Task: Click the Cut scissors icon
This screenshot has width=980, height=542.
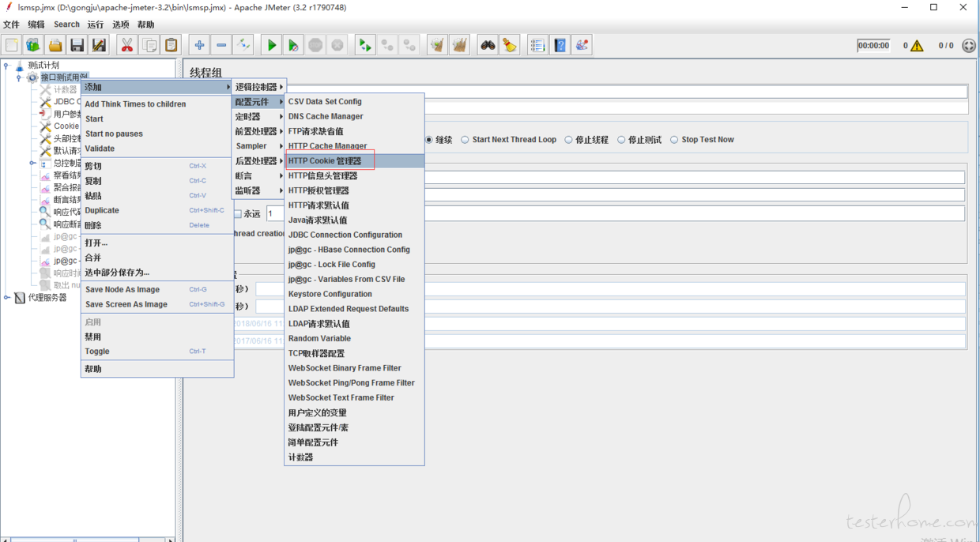Action: 126,45
